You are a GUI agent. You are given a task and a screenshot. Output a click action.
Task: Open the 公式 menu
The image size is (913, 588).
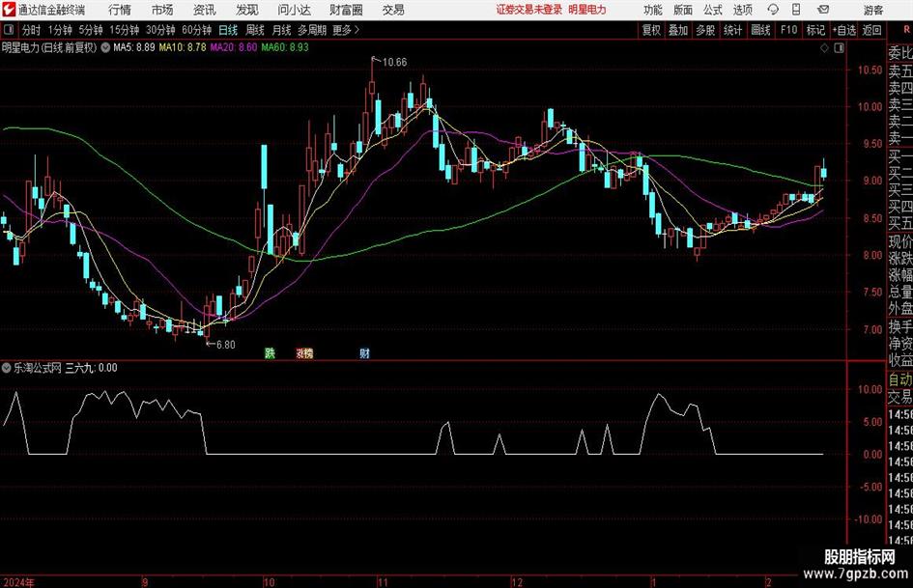[x=712, y=10]
